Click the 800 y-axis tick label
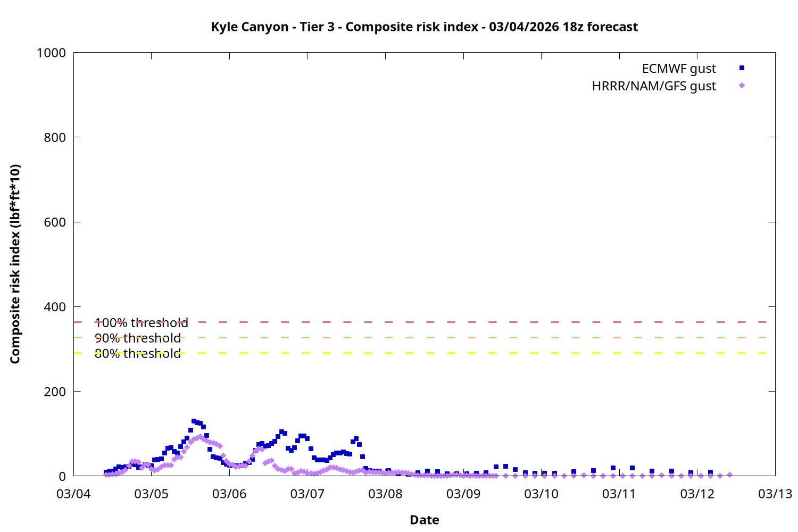The width and height of the screenshot is (798, 532). click(x=55, y=137)
